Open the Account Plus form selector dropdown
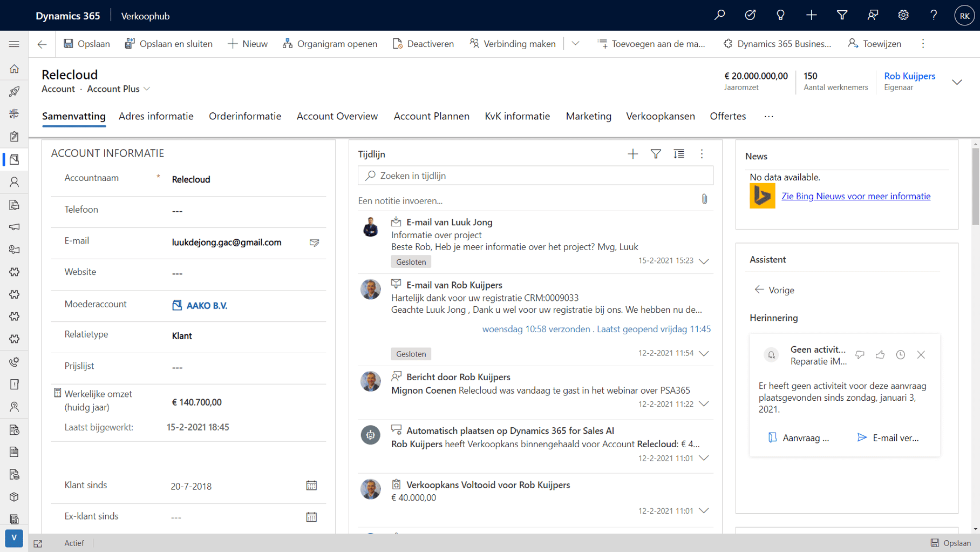The height and width of the screenshot is (552, 980). pyautogui.click(x=118, y=89)
